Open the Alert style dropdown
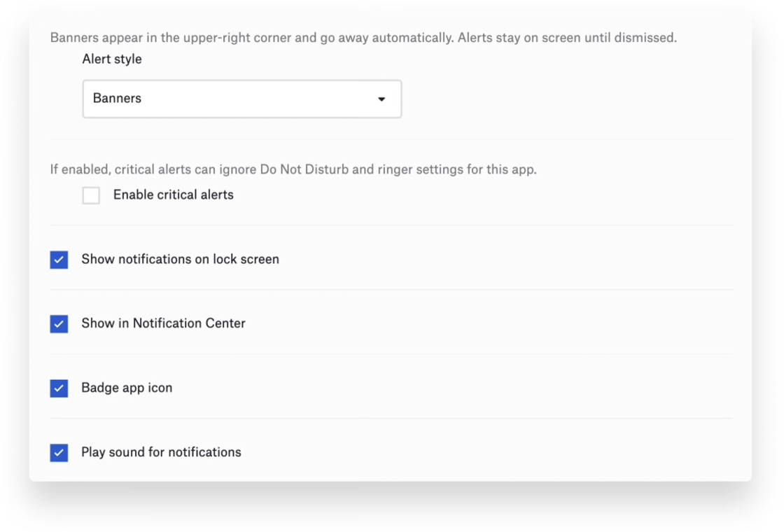784x532 pixels. (x=241, y=99)
